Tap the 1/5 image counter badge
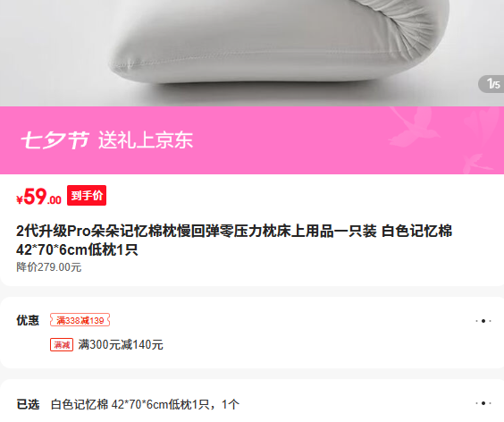 [491, 84]
